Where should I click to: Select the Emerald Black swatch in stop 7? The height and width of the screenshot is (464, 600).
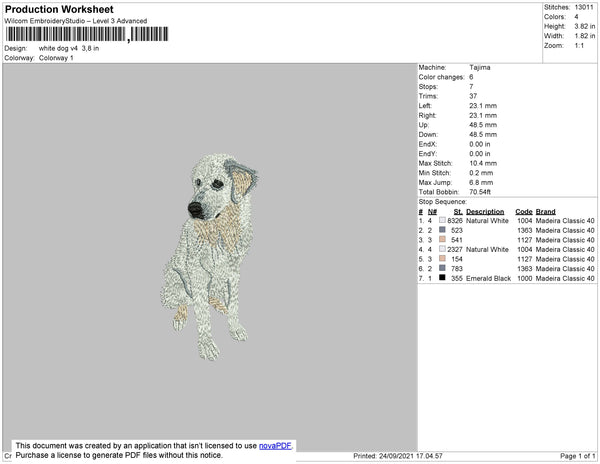[442, 278]
